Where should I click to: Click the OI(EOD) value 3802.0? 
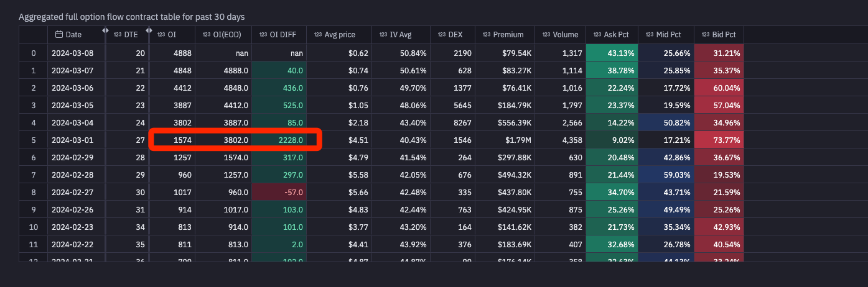point(223,140)
